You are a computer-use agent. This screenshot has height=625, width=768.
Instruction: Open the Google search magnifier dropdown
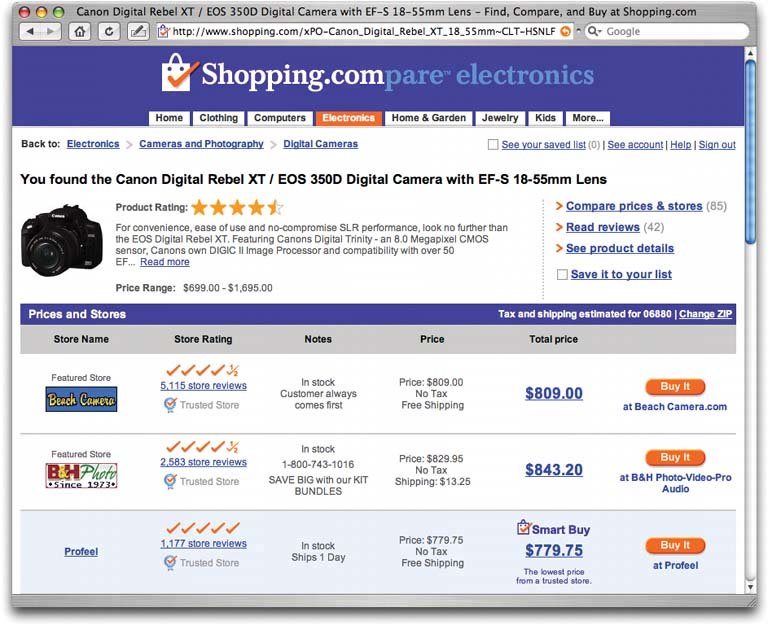(x=594, y=31)
